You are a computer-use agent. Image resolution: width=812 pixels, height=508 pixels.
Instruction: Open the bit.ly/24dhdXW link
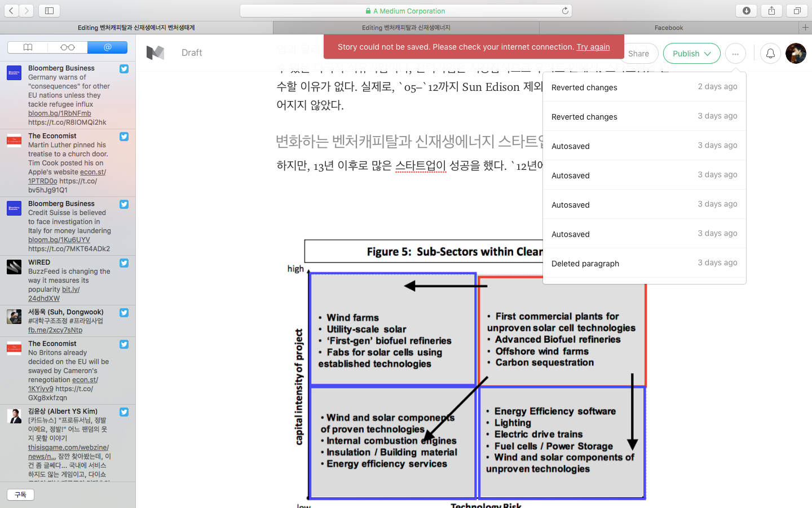[x=54, y=294]
